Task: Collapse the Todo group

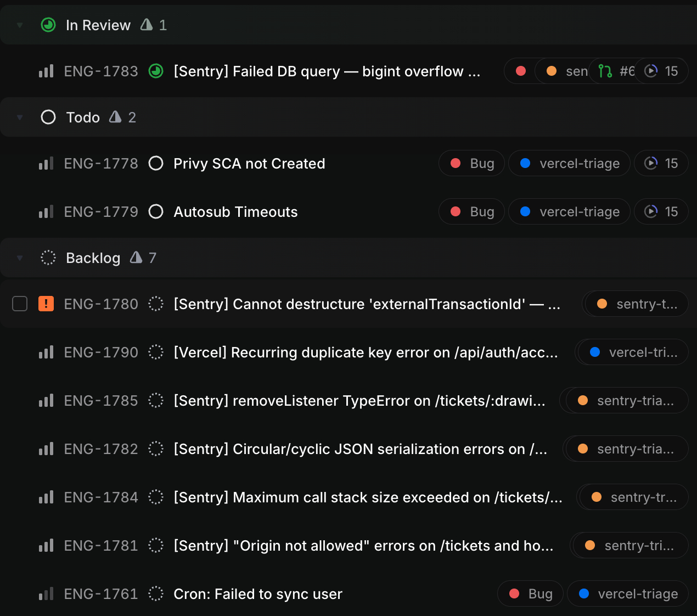Action: pyautogui.click(x=20, y=117)
